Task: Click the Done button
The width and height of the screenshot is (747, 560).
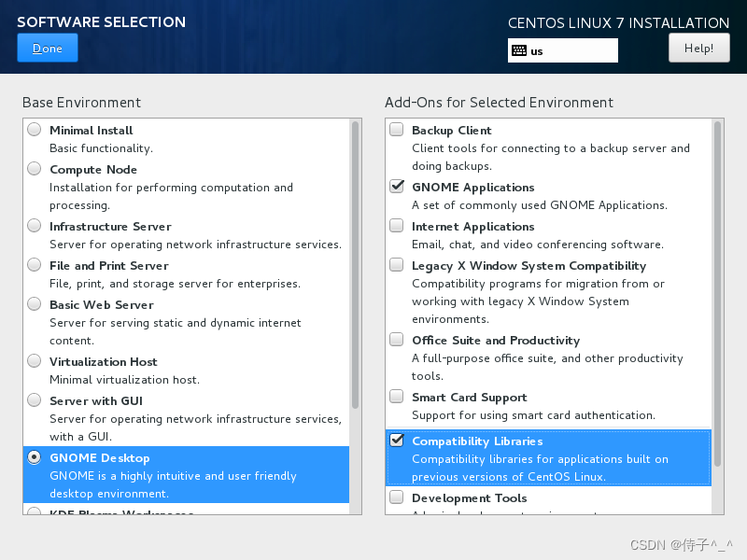Action: [x=48, y=49]
